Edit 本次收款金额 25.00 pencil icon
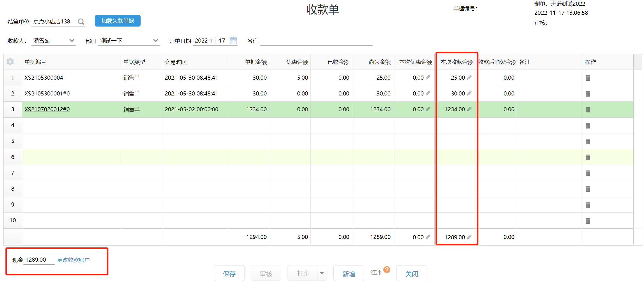The width and height of the screenshot is (644, 299). coord(469,77)
